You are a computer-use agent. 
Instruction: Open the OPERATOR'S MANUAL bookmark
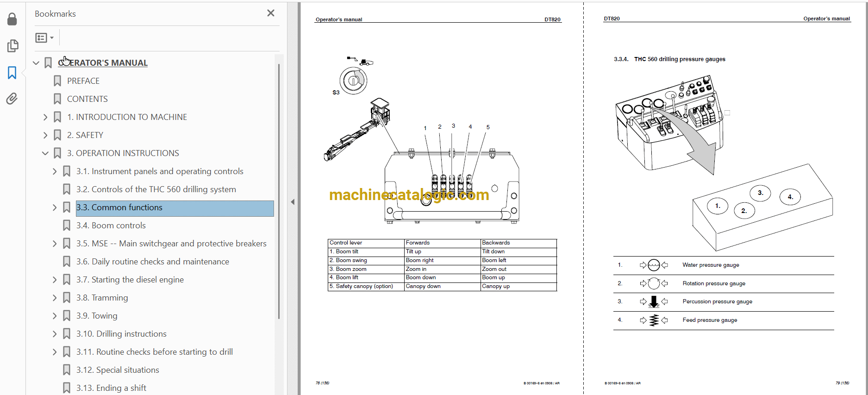tap(103, 63)
